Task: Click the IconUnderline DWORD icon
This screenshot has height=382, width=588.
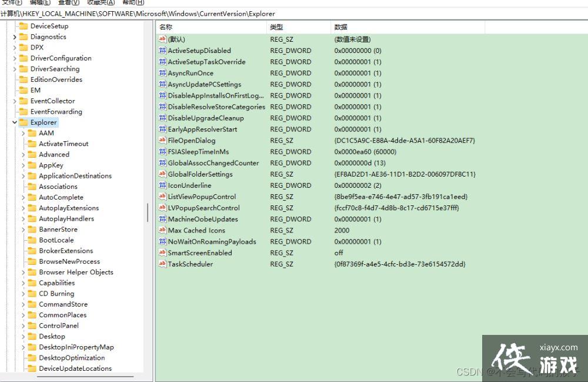Action: click(x=162, y=185)
